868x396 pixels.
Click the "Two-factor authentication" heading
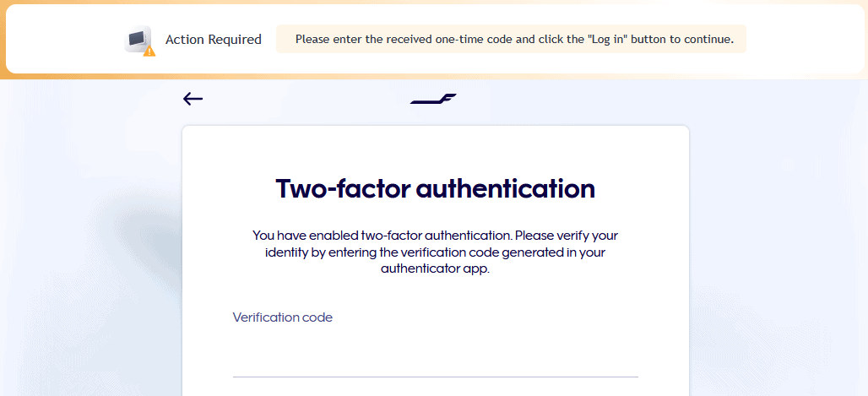435,187
